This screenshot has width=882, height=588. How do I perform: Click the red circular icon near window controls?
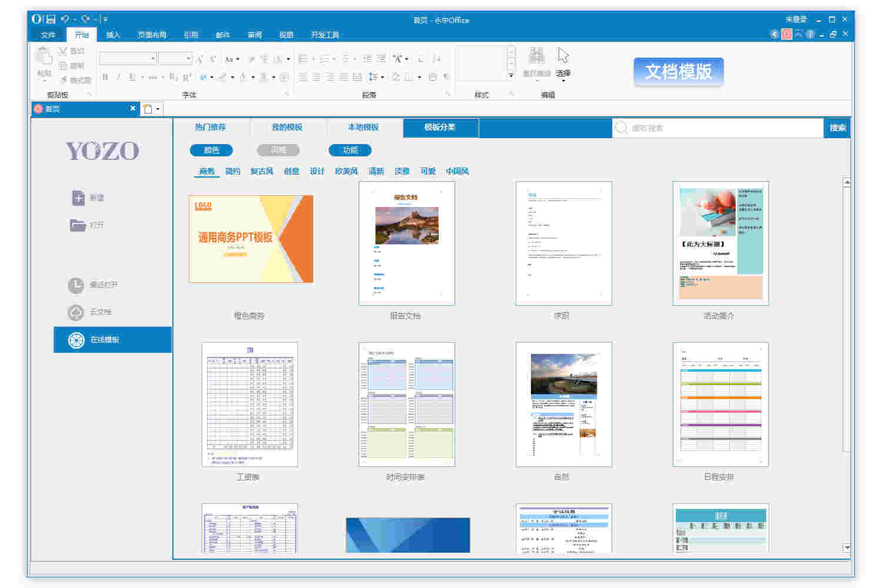(x=787, y=34)
